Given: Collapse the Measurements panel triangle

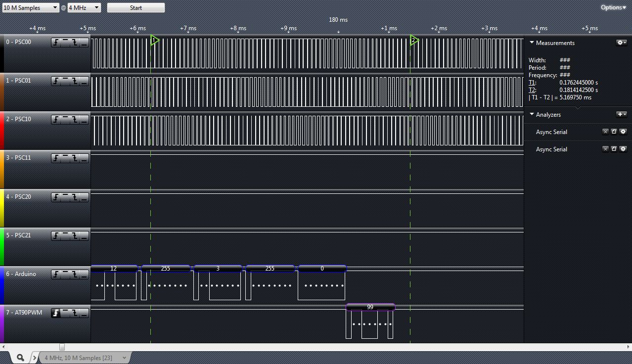Looking at the screenshot, I should [x=532, y=43].
